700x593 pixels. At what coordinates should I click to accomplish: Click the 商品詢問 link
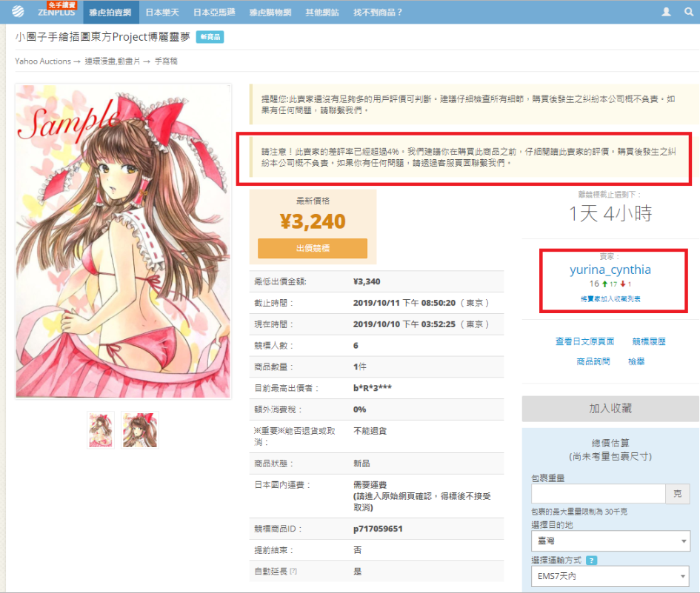(593, 361)
